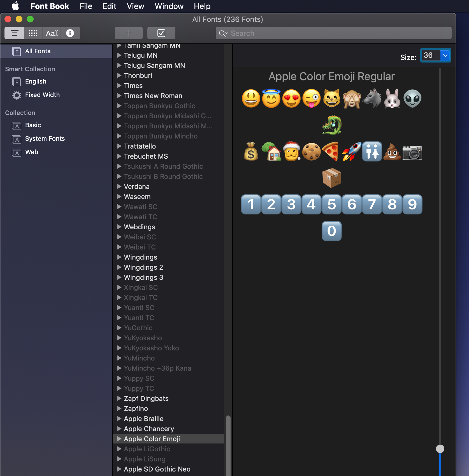Click the keycap 0 emoji
This screenshot has height=476, width=469.
point(332,231)
